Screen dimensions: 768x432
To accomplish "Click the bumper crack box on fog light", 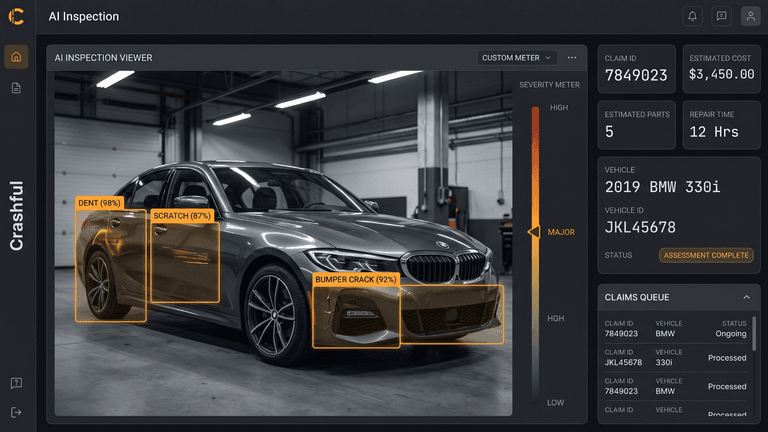I will (356, 317).
